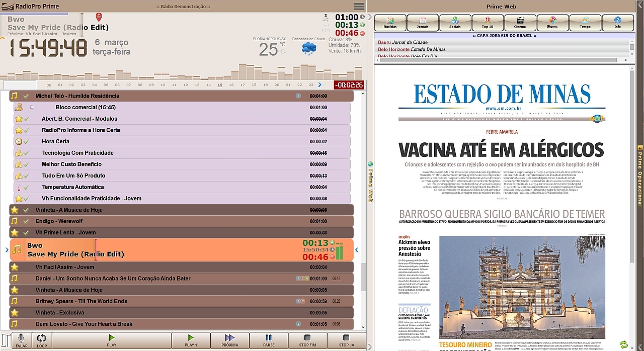
Task: Click the PAUSE button
Action: click(269, 340)
